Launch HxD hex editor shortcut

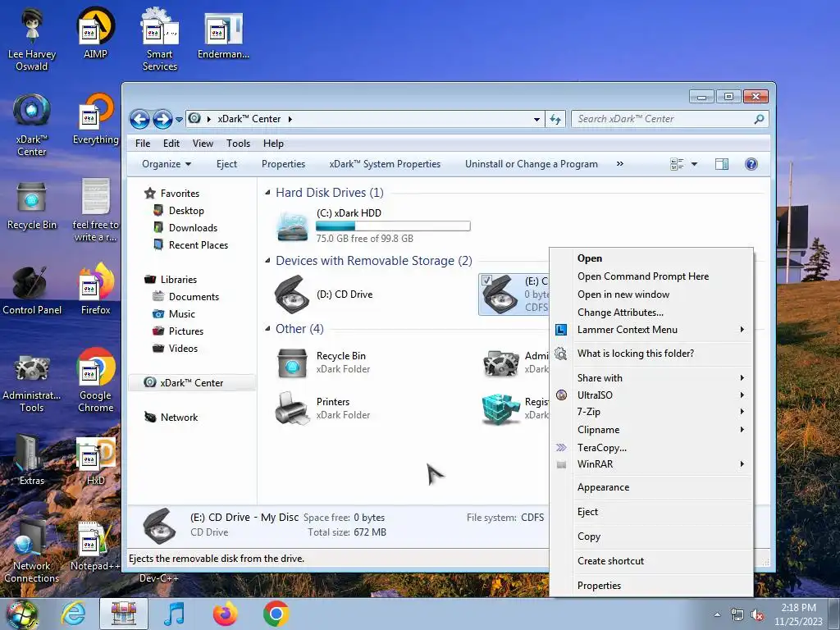click(x=95, y=461)
